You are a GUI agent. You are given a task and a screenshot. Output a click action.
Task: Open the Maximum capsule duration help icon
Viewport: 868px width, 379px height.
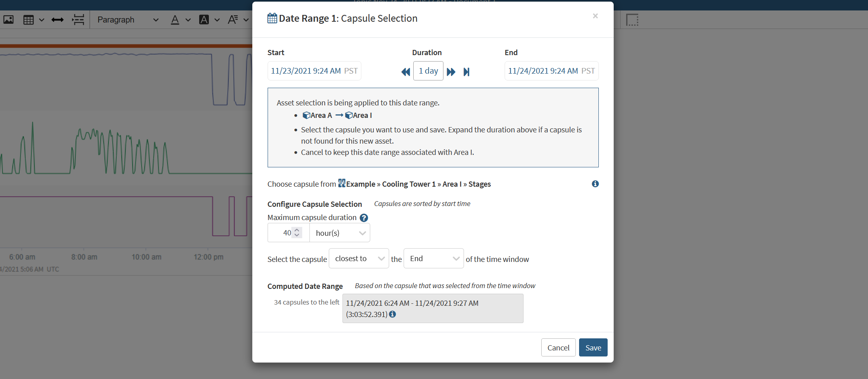coord(364,218)
